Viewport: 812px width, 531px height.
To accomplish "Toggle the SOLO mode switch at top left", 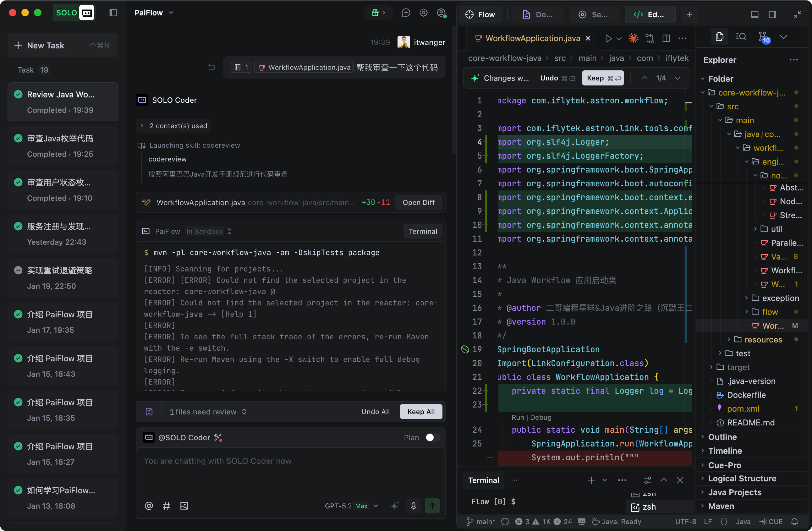I will [x=74, y=13].
